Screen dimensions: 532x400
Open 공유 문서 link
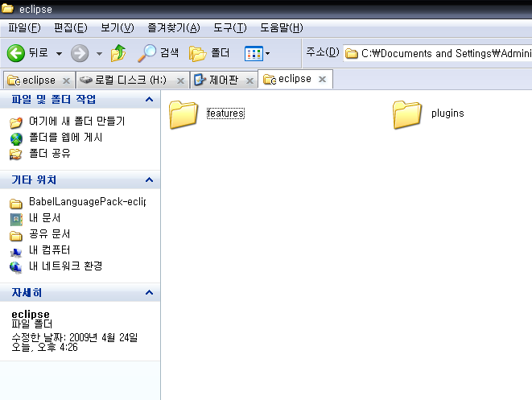click(50, 233)
